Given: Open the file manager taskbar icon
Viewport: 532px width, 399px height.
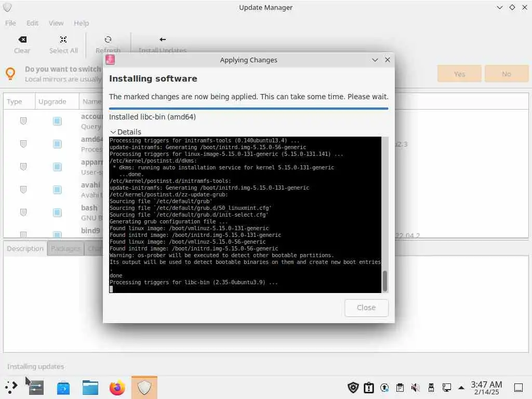Looking at the screenshot, I should (x=90, y=388).
